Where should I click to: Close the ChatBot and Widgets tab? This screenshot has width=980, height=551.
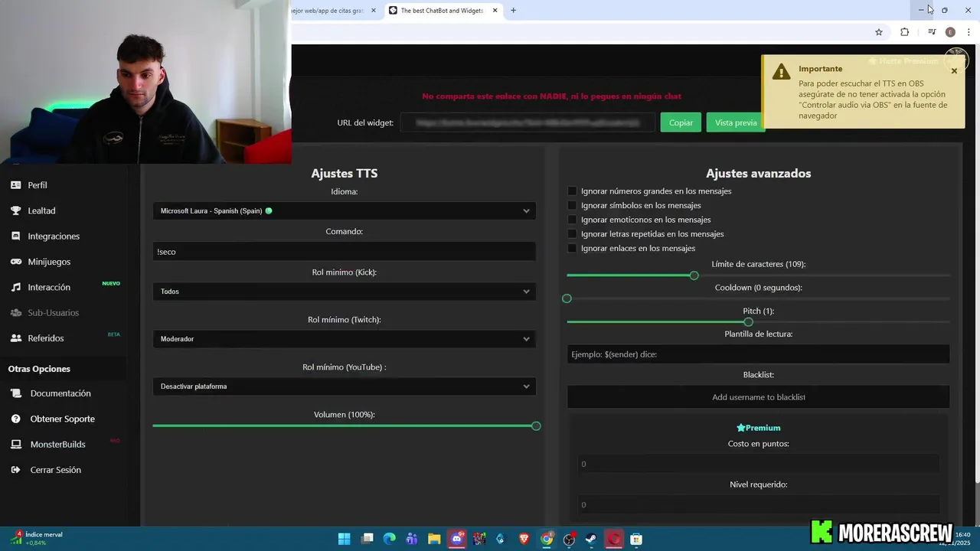(495, 11)
